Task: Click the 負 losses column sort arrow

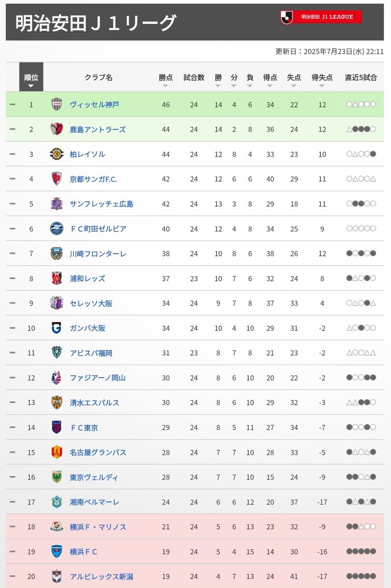Action: tap(250, 86)
